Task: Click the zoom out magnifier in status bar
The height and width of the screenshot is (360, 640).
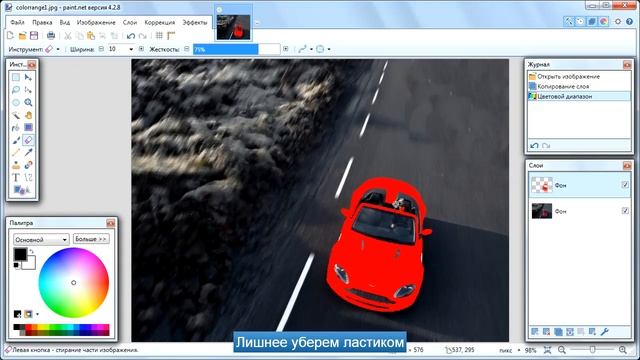Action: click(562, 350)
